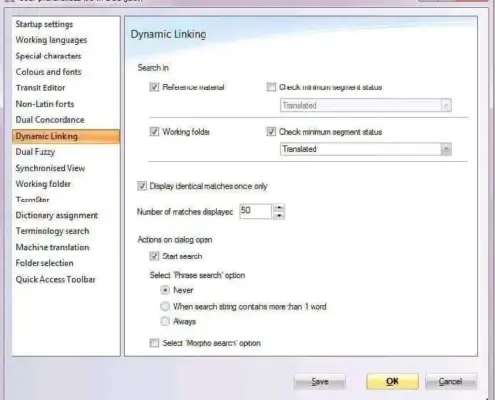Confirm settings with OK button
This screenshot has height=400, width=495.
click(392, 381)
